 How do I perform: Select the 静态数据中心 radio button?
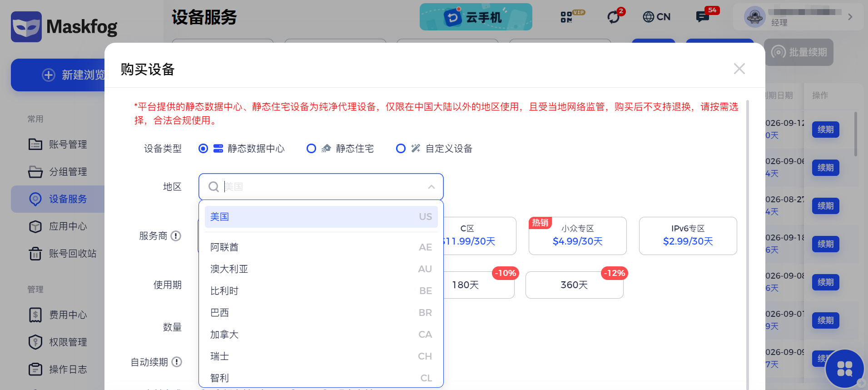tap(203, 149)
